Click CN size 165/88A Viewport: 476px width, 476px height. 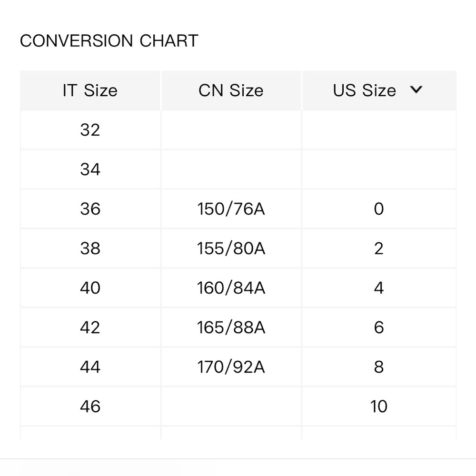pyautogui.click(x=231, y=327)
